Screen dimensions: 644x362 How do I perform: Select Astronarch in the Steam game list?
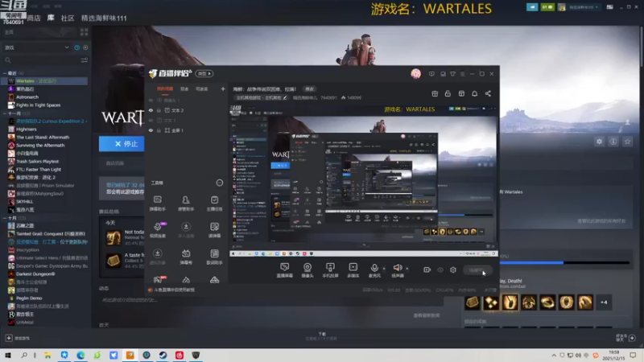tap(27, 97)
